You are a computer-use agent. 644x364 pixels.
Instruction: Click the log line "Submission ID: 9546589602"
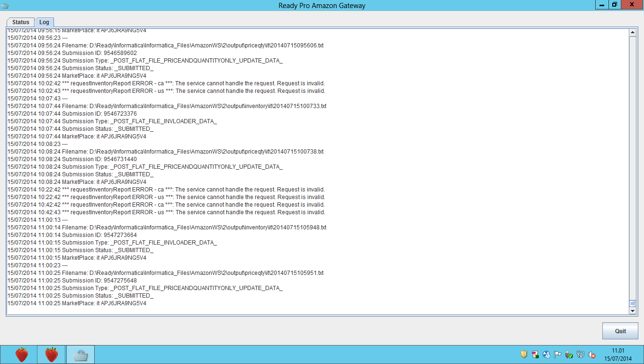tap(72, 53)
